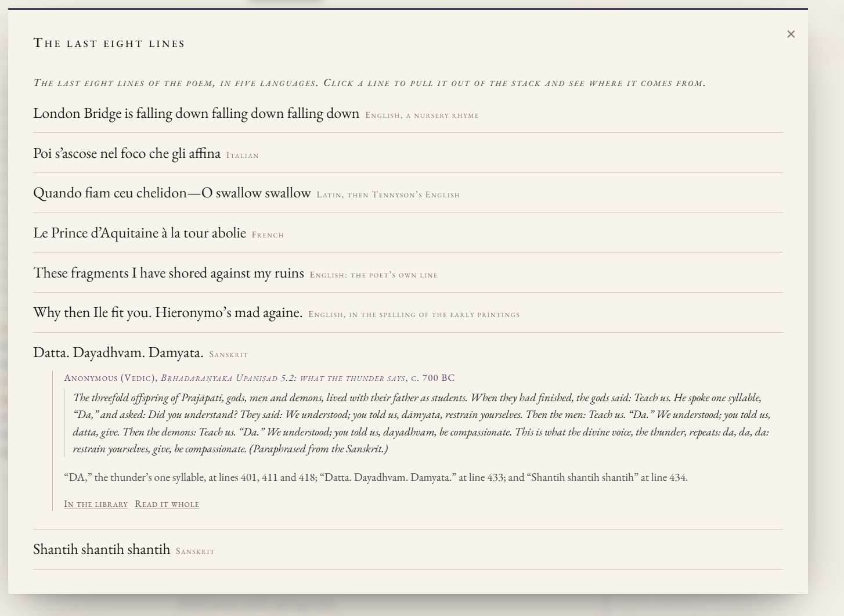
Task: Collapse the Datta. Dayadhvam. Damyata. line
Action: 407,352
